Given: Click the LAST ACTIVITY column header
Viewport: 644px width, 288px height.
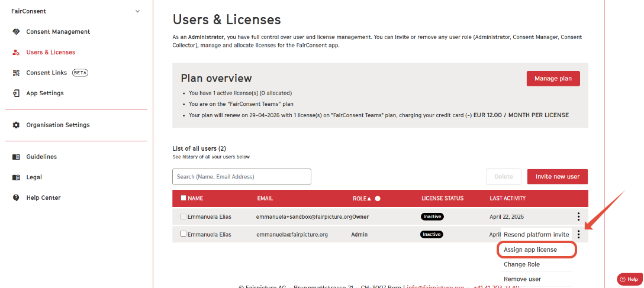Looking at the screenshot, I should pos(508,198).
